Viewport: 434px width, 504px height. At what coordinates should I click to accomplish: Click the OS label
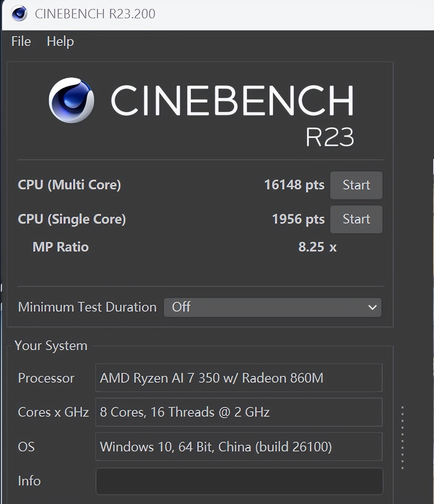(x=26, y=447)
